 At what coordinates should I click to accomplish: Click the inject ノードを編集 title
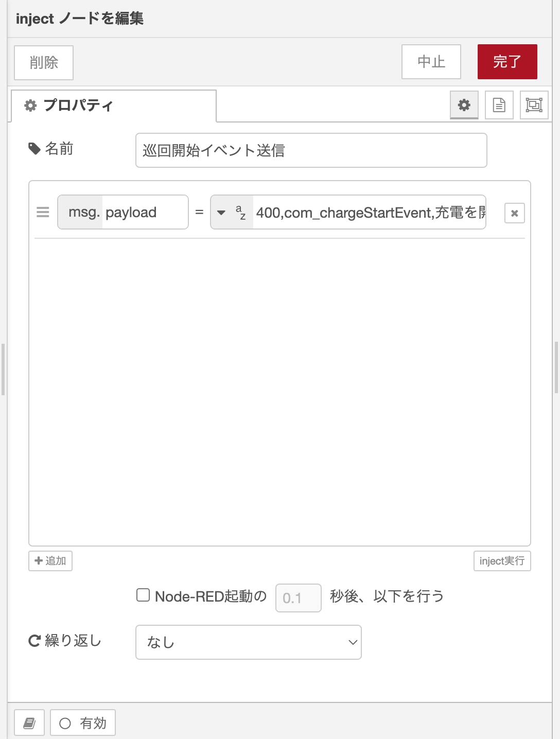coord(80,19)
